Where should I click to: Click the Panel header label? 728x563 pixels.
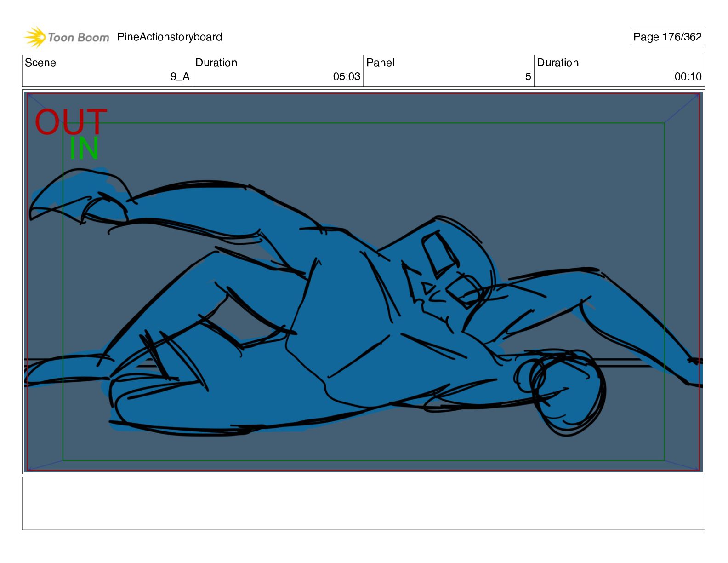coord(381,63)
